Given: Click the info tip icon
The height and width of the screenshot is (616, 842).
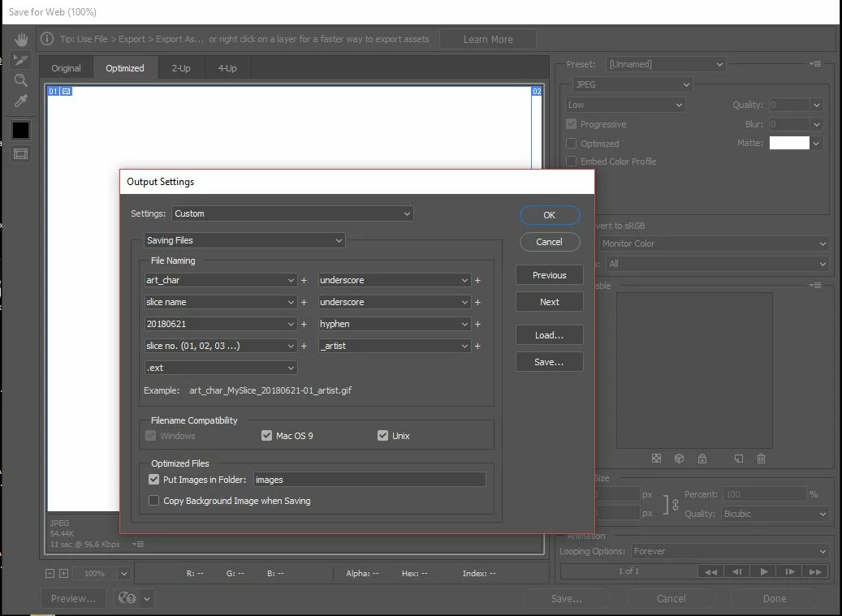Looking at the screenshot, I should (47, 39).
